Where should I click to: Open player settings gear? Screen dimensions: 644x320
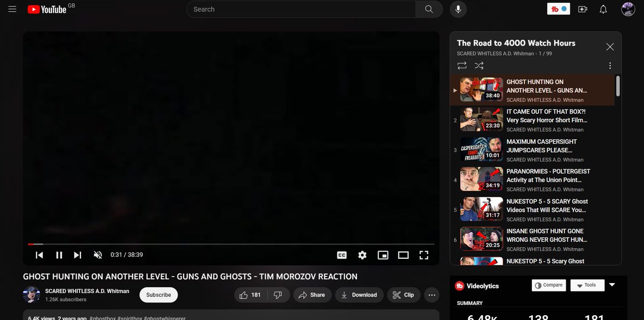pos(362,255)
